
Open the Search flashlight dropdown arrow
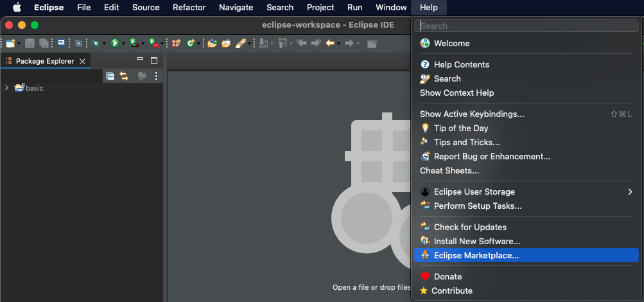(x=249, y=44)
